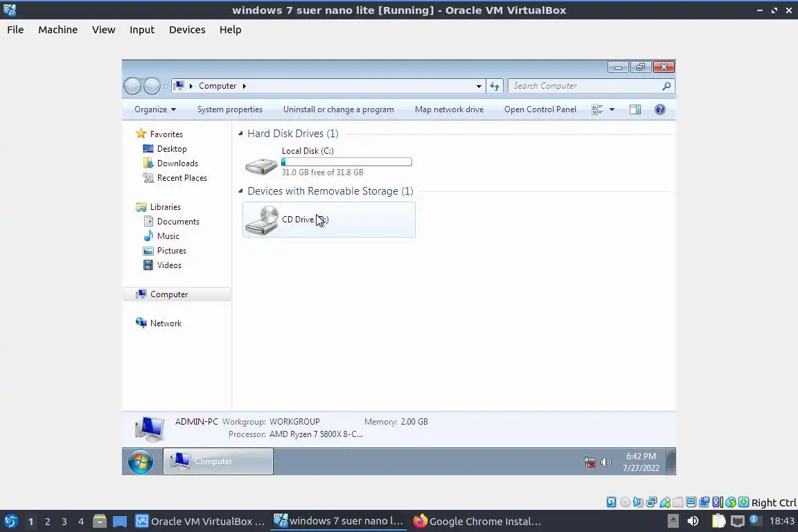Viewport: 798px width, 532px height.
Task: Open view options dropdown arrow
Action: [612, 109]
